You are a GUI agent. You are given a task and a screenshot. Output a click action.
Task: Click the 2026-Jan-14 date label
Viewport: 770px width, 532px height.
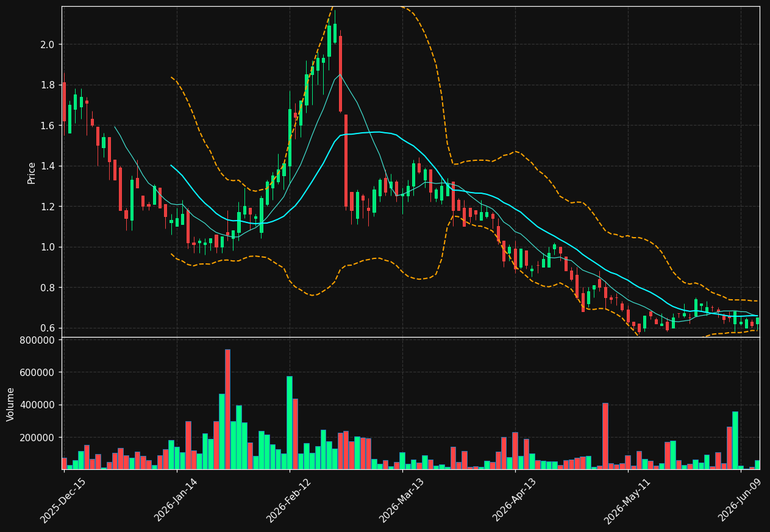click(x=176, y=500)
